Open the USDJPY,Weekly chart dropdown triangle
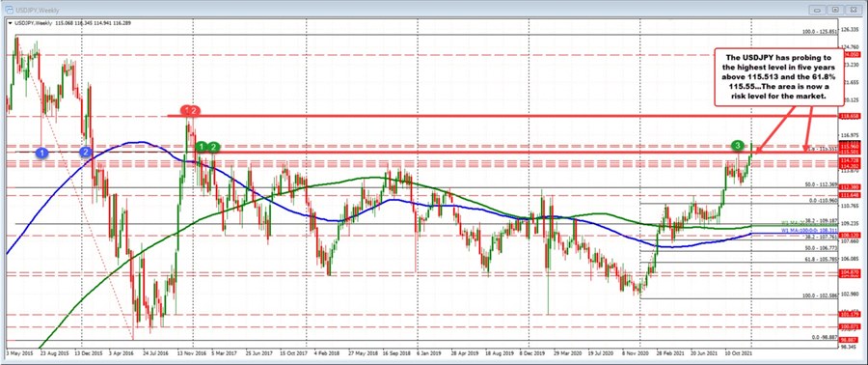Viewport: 868px width, 365px height. (12, 23)
